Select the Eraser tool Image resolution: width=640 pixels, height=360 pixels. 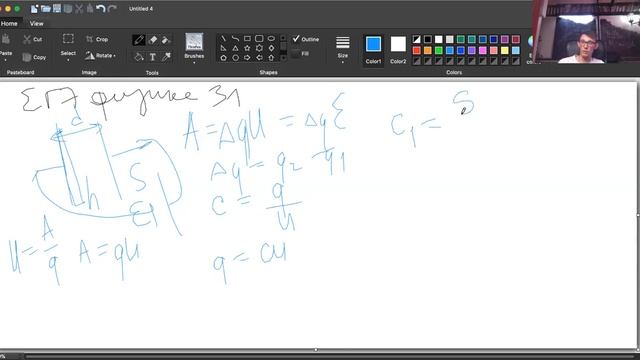tap(153, 40)
